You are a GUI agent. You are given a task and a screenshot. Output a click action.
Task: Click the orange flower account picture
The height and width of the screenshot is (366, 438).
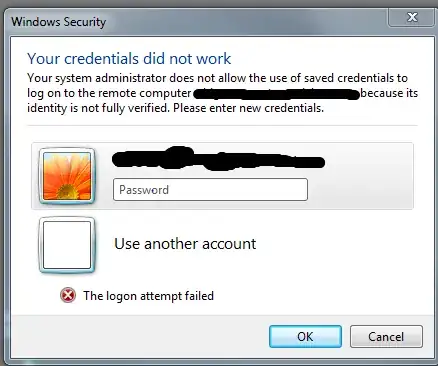67,176
